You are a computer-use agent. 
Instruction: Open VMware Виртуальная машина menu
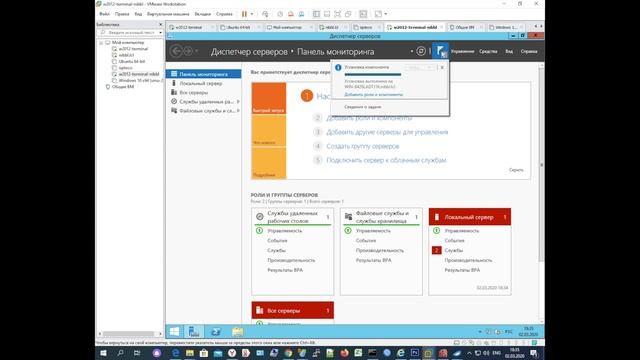168,14
